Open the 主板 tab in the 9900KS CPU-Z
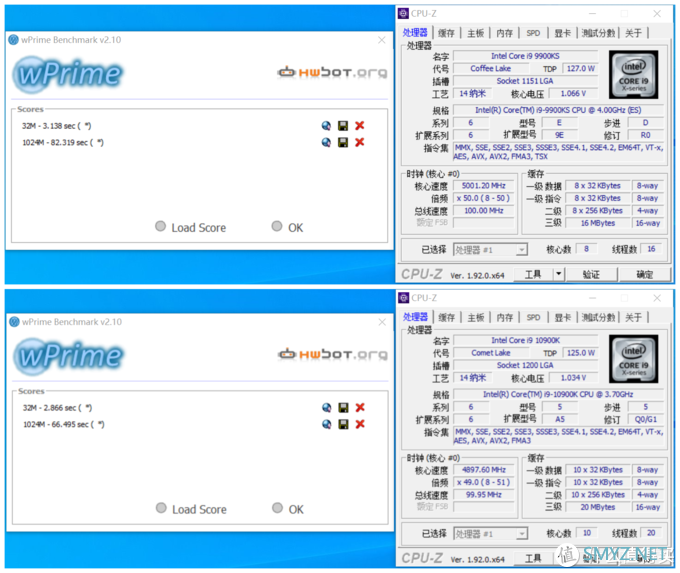This screenshot has height=573, width=680. [475, 33]
